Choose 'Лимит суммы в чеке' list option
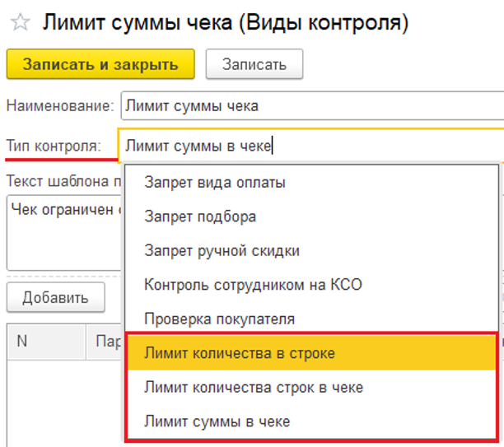The image size is (504, 447). pyautogui.click(x=217, y=421)
